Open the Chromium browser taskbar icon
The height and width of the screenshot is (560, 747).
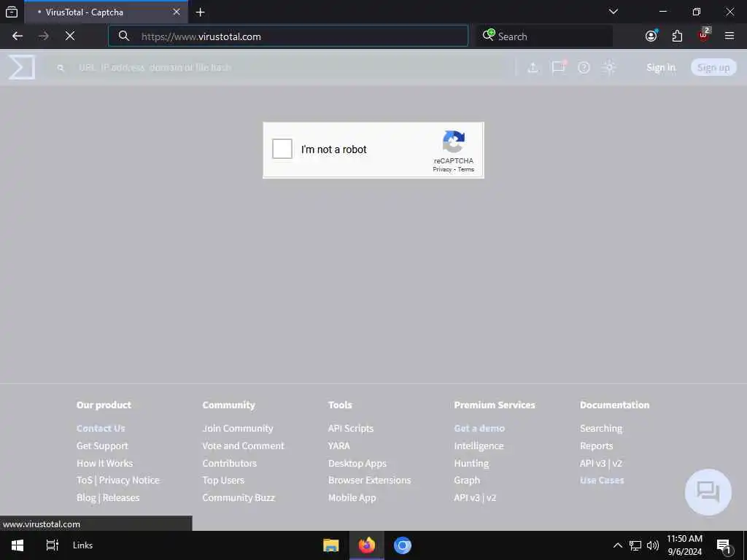[403, 545]
